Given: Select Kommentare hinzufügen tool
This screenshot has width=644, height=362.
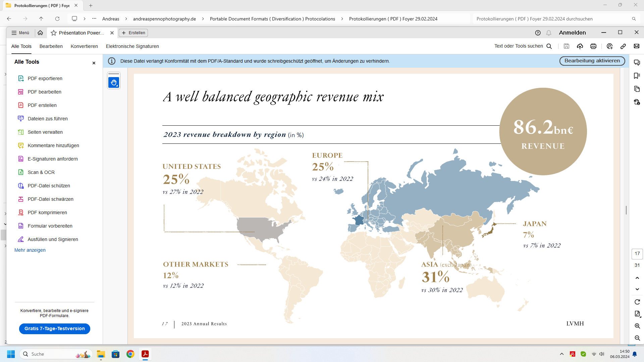Looking at the screenshot, I should tap(53, 145).
